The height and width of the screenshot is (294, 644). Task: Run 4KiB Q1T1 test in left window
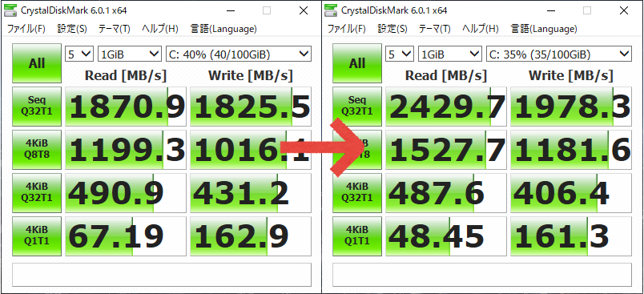37,236
